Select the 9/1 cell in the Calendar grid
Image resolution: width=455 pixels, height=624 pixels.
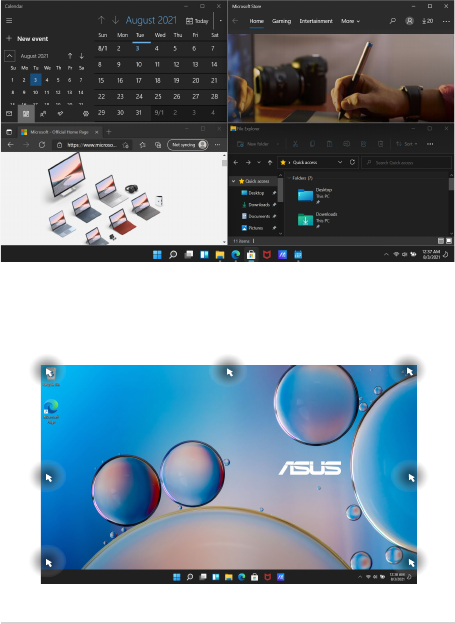point(159,113)
